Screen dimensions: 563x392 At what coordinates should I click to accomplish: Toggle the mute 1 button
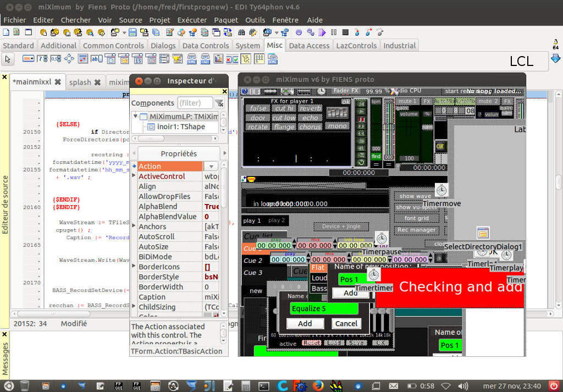(407, 101)
